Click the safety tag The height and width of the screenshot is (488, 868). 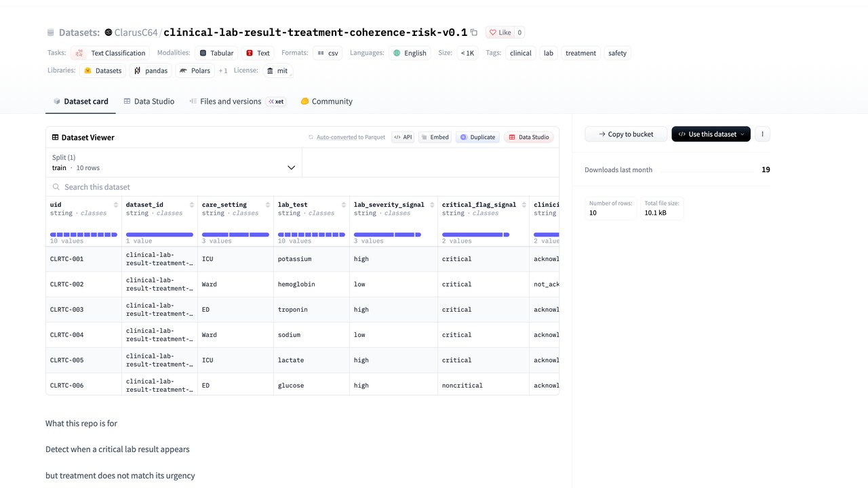pos(618,53)
